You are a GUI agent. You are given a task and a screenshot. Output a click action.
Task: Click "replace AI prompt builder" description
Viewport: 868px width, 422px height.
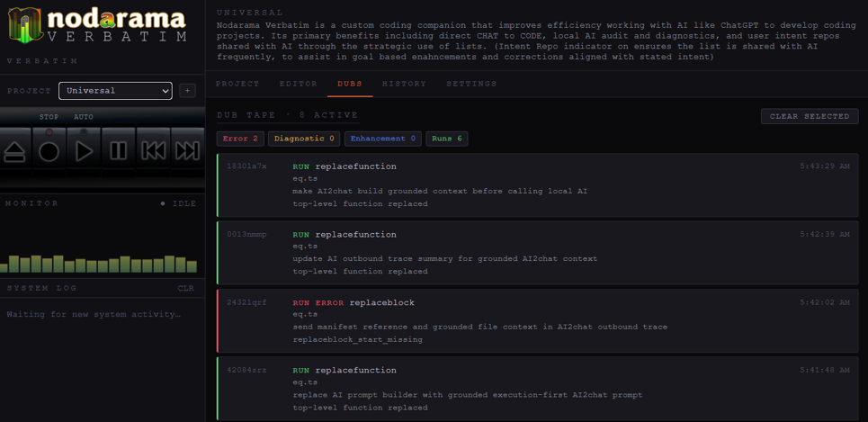(468, 395)
